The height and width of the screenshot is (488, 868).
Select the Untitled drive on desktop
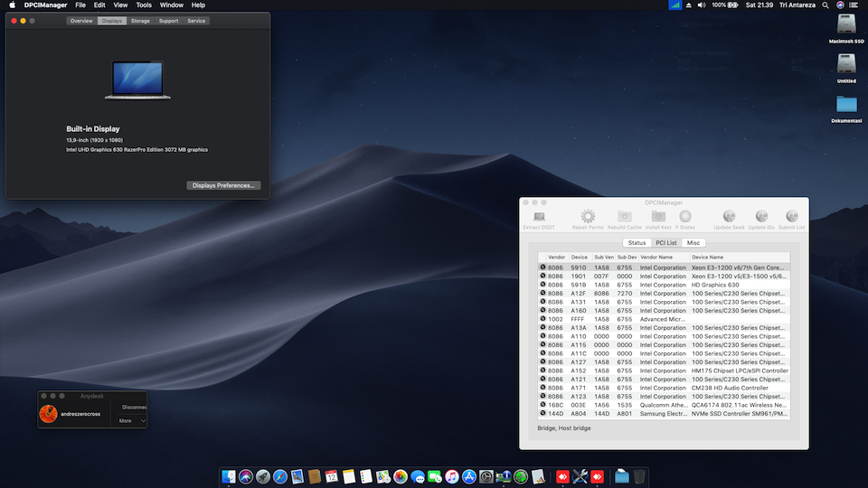846,65
